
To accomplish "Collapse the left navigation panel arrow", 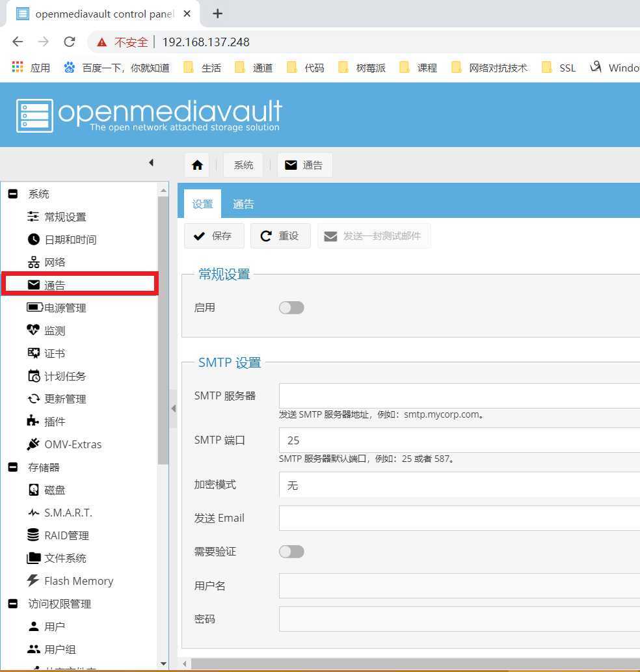I will coord(151,163).
